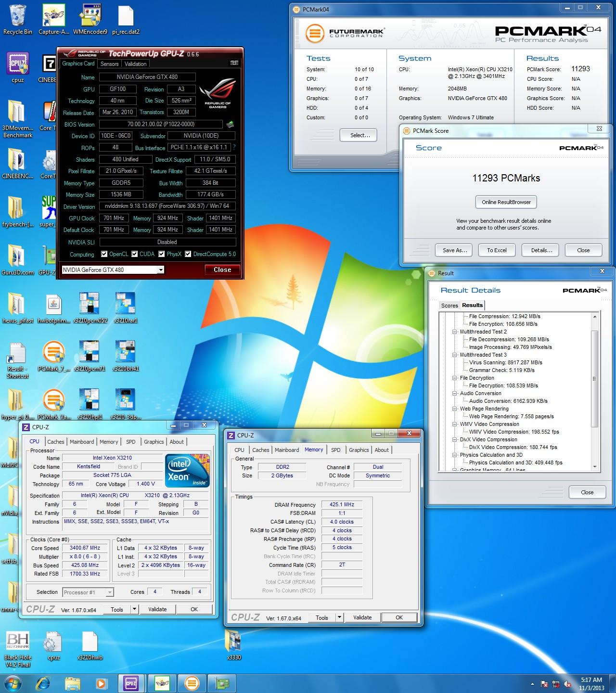This screenshot has width=616, height=693.
Task: Open Tools dropdown arrow in right CPU-Z
Action: tap(339, 617)
